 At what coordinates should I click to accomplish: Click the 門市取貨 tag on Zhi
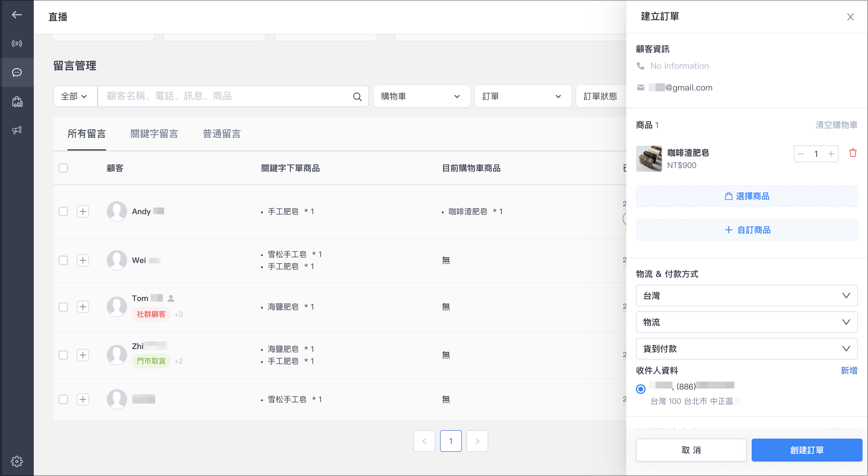(x=151, y=361)
